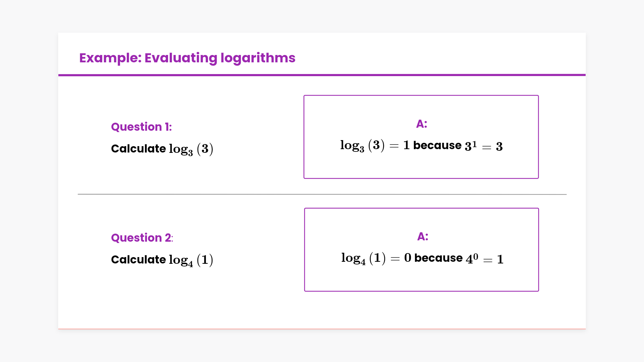This screenshot has width=644, height=362.
Task: Click the purple line under the title
Action: point(322,75)
